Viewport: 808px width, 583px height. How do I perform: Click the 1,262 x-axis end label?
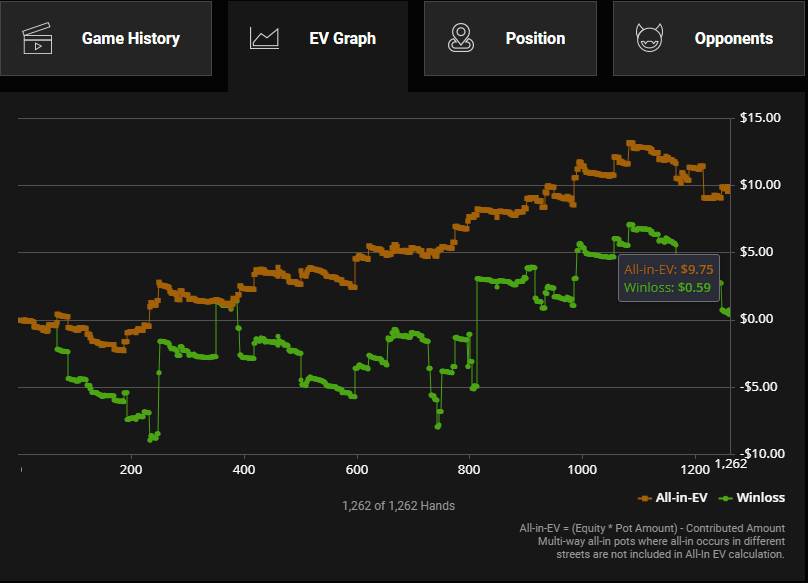click(x=731, y=464)
